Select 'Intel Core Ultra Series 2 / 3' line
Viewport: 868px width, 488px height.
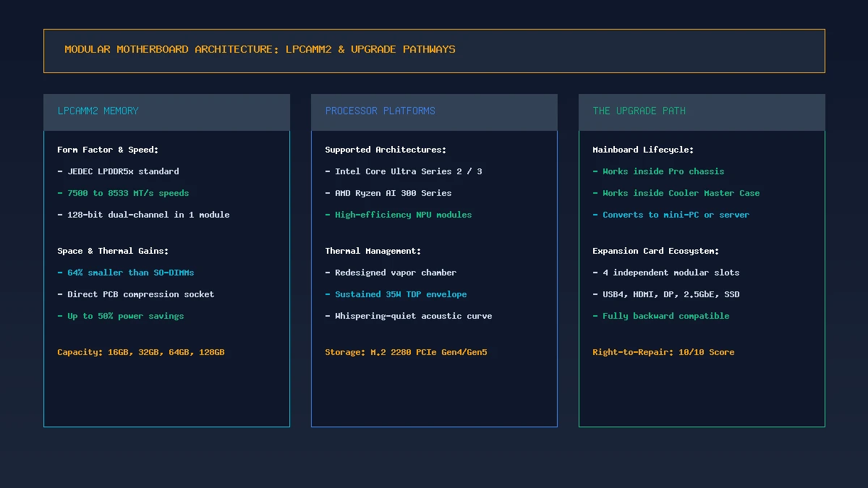tap(404, 171)
